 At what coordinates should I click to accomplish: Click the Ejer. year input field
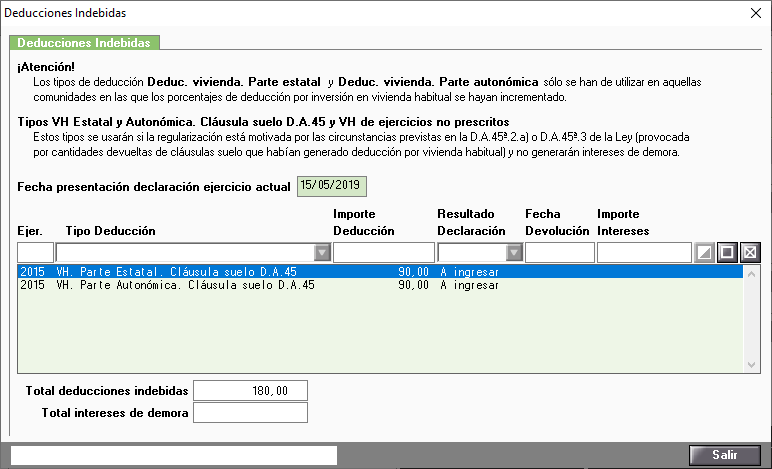pos(35,252)
